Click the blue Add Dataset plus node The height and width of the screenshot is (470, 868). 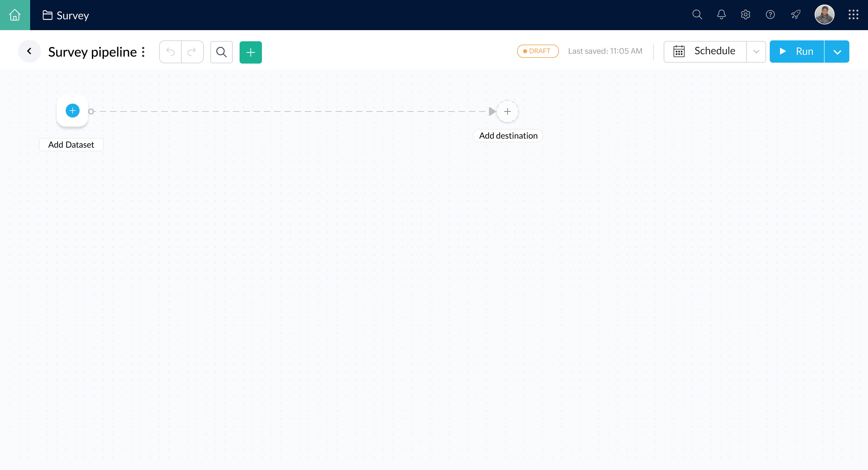tap(72, 111)
